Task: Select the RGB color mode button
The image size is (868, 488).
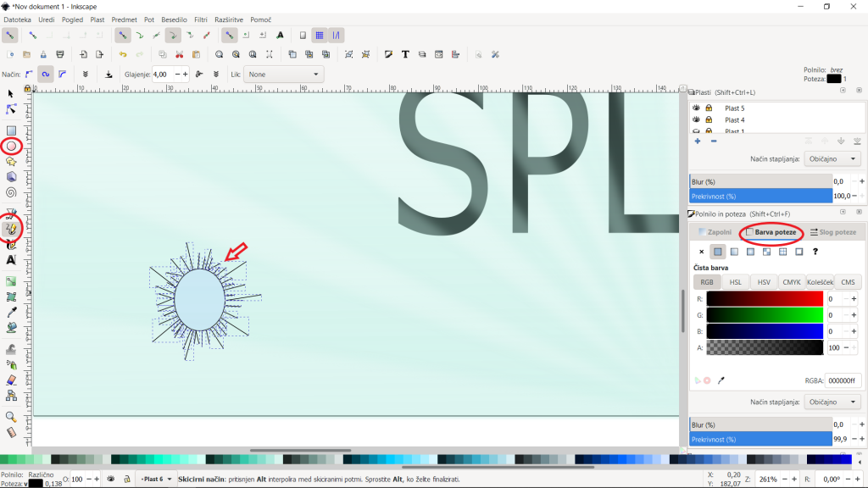Action: 707,282
